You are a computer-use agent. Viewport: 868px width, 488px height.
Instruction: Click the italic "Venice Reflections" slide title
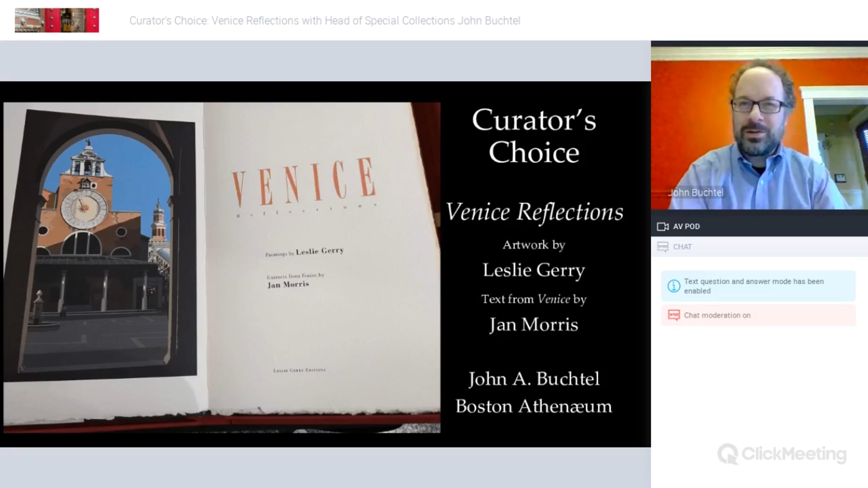[535, 212]
